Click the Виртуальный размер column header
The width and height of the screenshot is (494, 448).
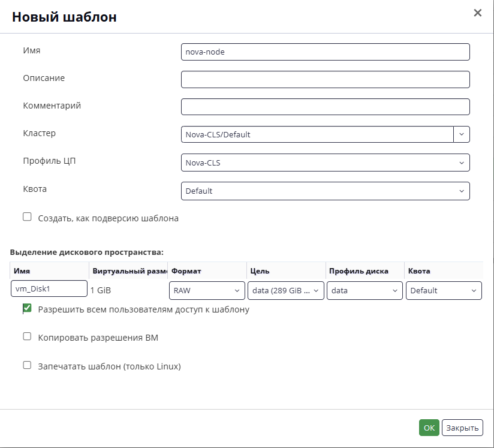point(128,271)
